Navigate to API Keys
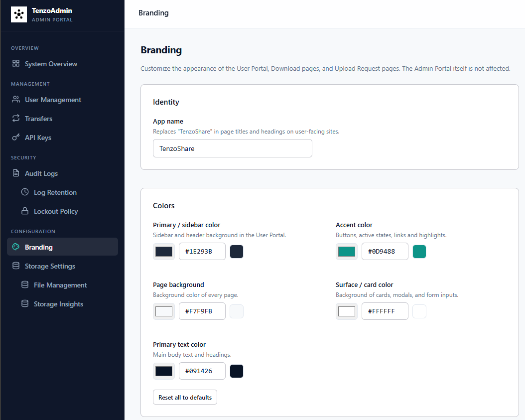 pyautogui.click(x=62, y=138)
